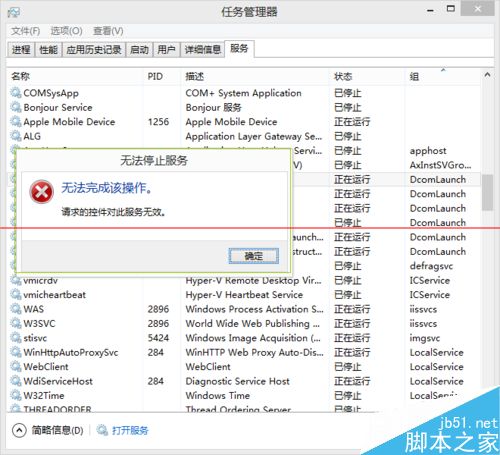The height and width of the screenshot is (455, 500).
Task: Click the defragsvc group cell
Action: (431, 266)
